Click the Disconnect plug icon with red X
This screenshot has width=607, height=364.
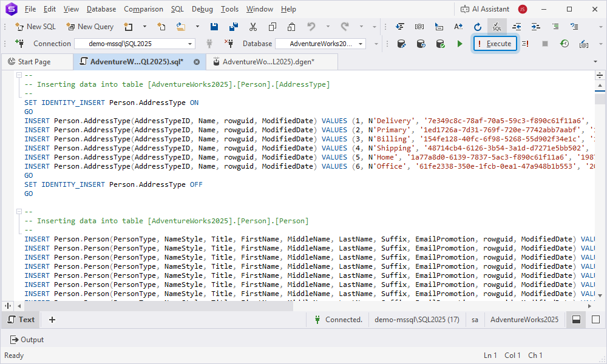click(229, 44)
